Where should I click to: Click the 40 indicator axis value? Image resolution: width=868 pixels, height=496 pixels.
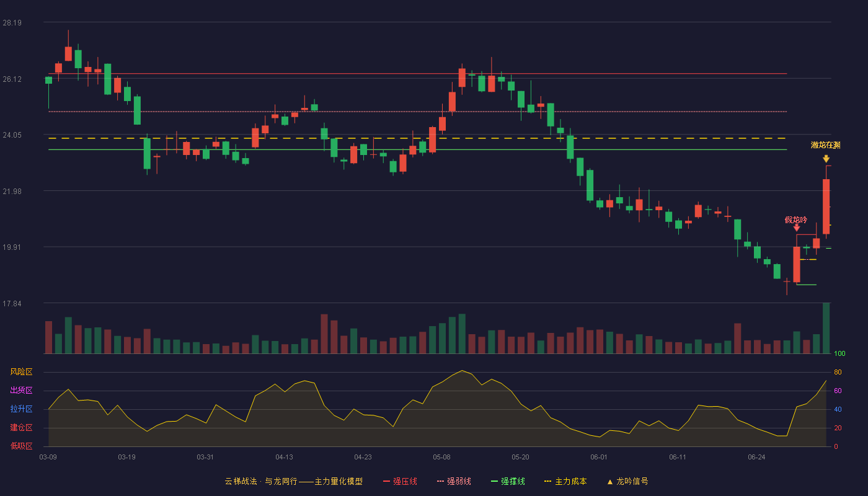click(x=837, y=409)
